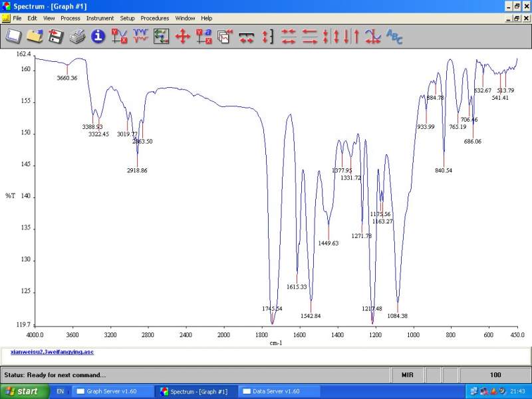Screen dimensions: 532x399
Task: Click the Windows start button
Action: coord(24,391)
